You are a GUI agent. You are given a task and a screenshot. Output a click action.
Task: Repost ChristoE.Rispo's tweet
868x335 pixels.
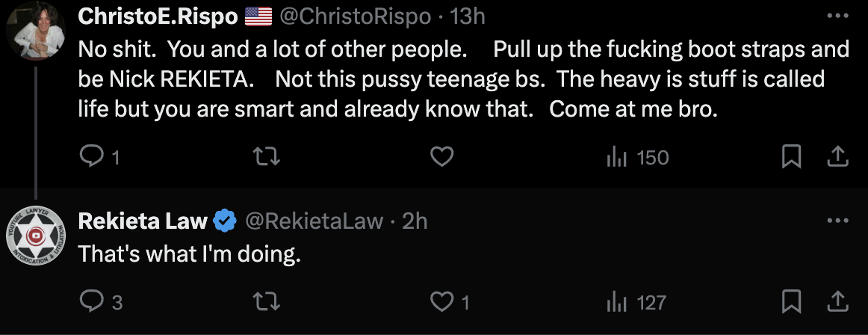pyautogui.click(x=266, y=158)
